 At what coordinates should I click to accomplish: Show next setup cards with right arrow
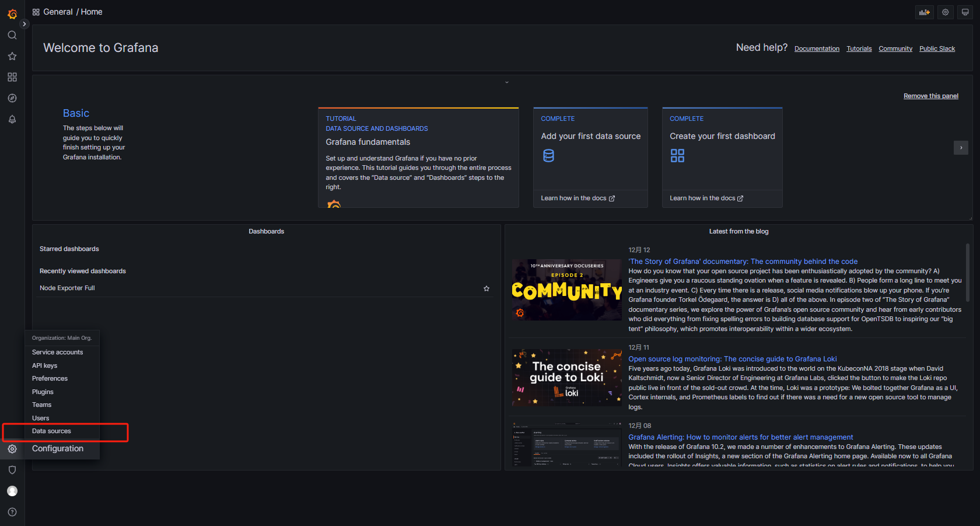tap(961, 148)
